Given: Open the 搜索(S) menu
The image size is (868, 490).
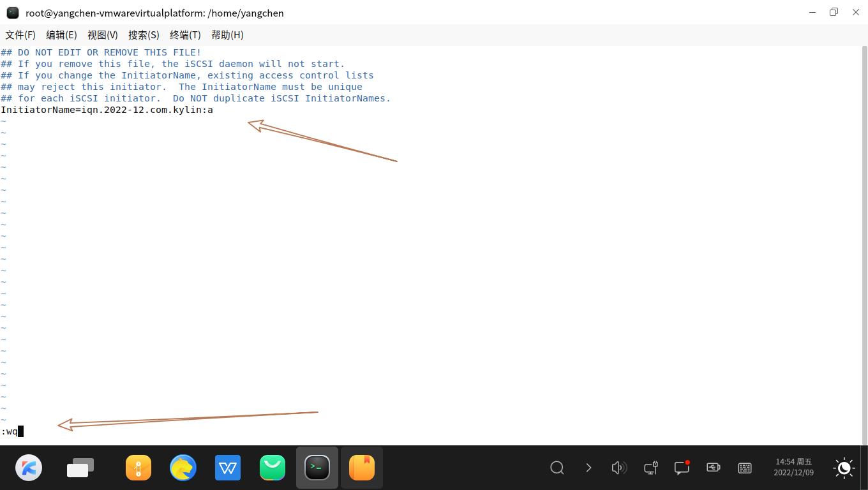Looking at the screenshot, I should (x=144, y=35).
